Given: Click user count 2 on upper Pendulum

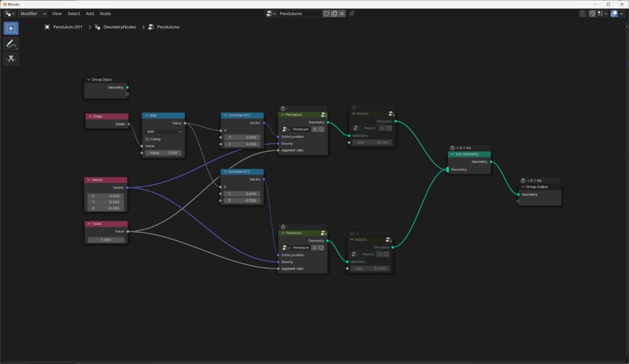Looking at the screenshot, I should point(314,129).
